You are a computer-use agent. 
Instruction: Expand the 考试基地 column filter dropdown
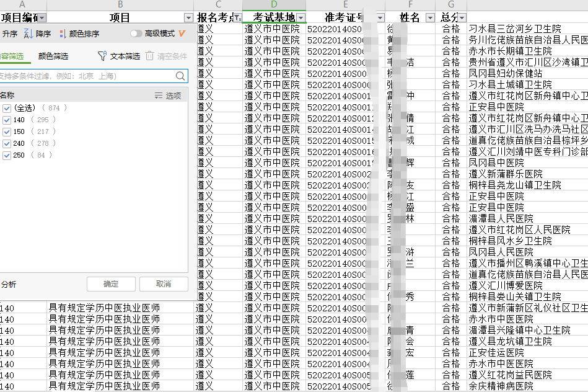(x=301, y=17)
